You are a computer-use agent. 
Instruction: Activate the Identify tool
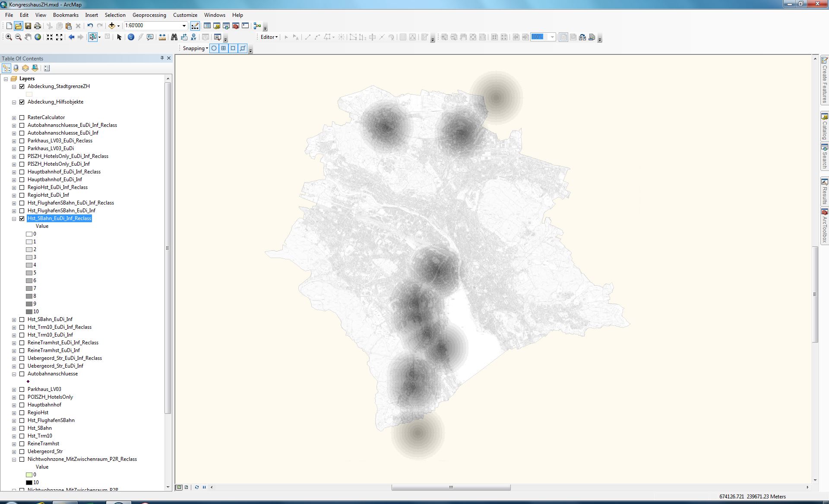tap(131, 37)
